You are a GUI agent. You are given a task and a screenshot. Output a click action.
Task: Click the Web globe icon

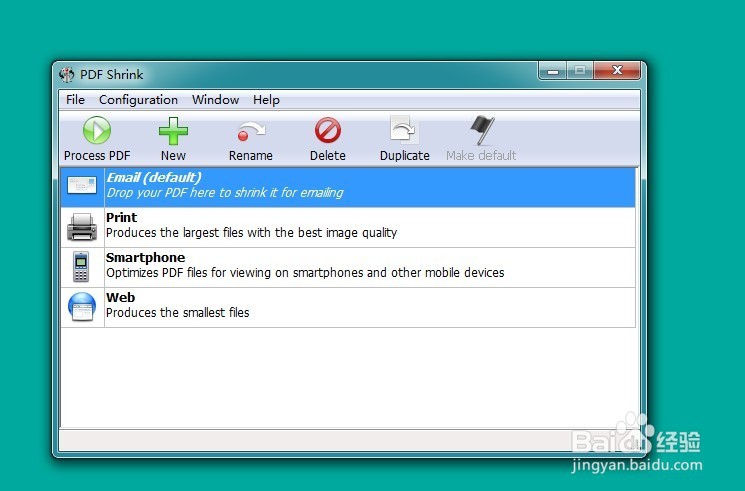82,307
